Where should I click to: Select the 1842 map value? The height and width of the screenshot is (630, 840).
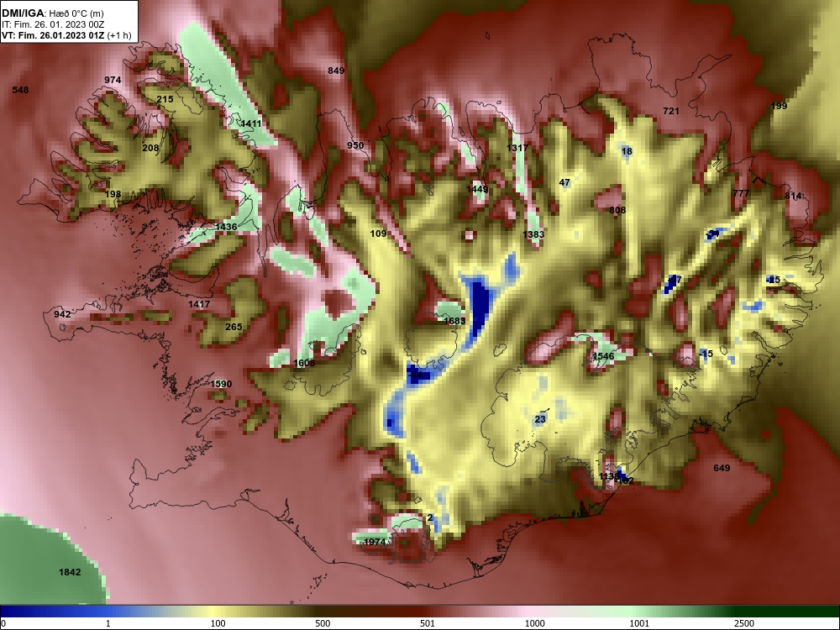coord(70,572)
